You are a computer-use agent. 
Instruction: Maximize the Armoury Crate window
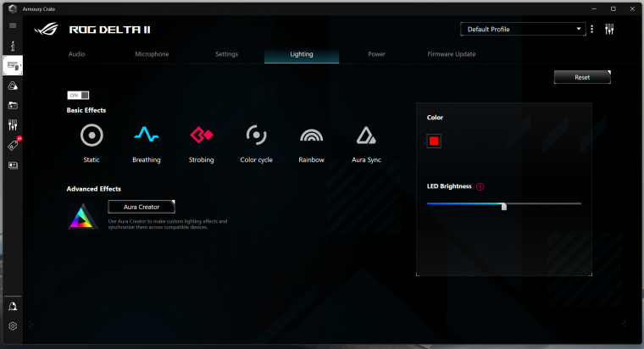coord(613,8)
